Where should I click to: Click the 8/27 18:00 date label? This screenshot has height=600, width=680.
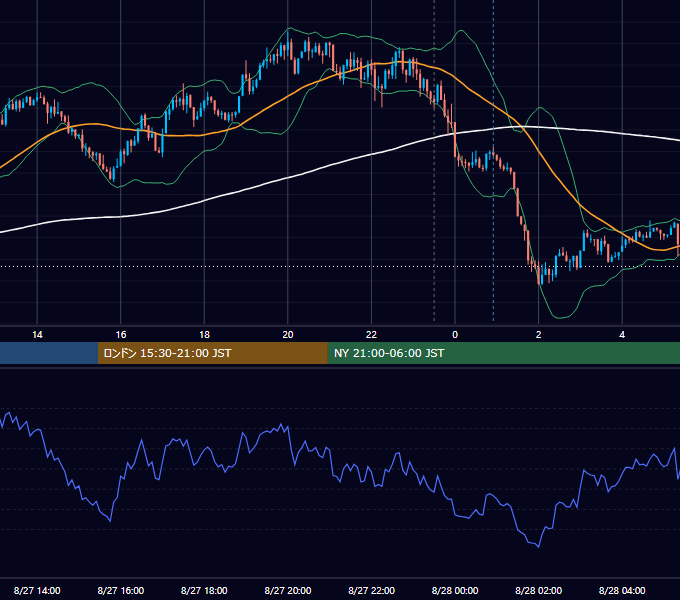204,590
